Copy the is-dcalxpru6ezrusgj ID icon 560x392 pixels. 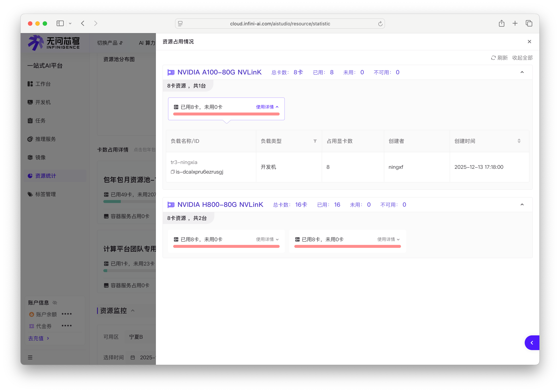[172, 172]
